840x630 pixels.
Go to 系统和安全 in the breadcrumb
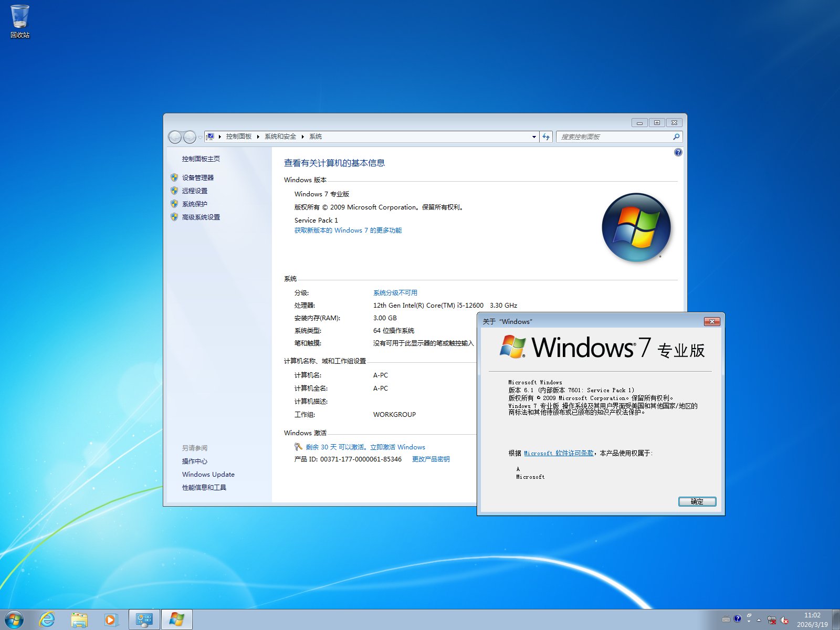280,136
